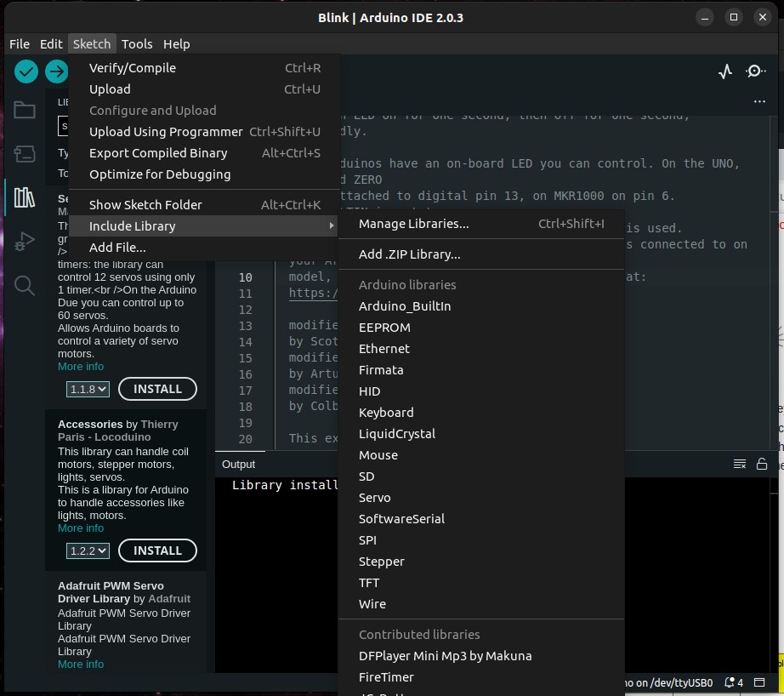
Task: Click the Adafruit PWM Servo Driver Library title
Action: coord(111,592)
